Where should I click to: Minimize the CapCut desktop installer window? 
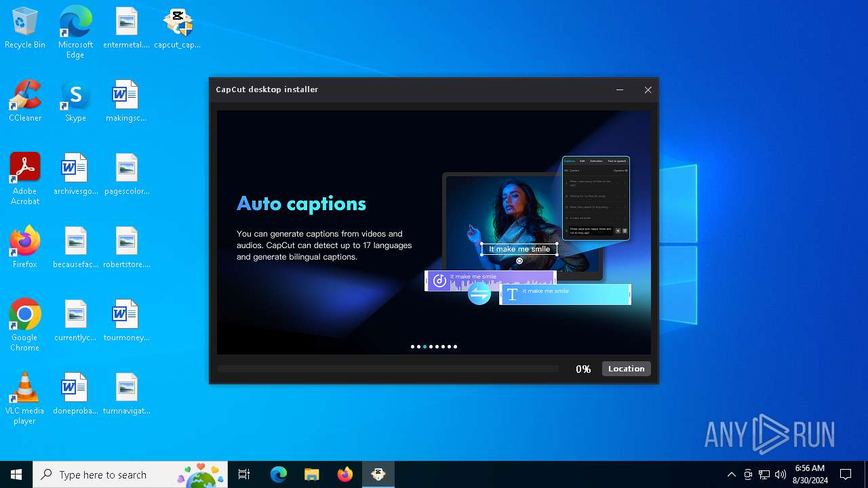[x=620, y=89]
